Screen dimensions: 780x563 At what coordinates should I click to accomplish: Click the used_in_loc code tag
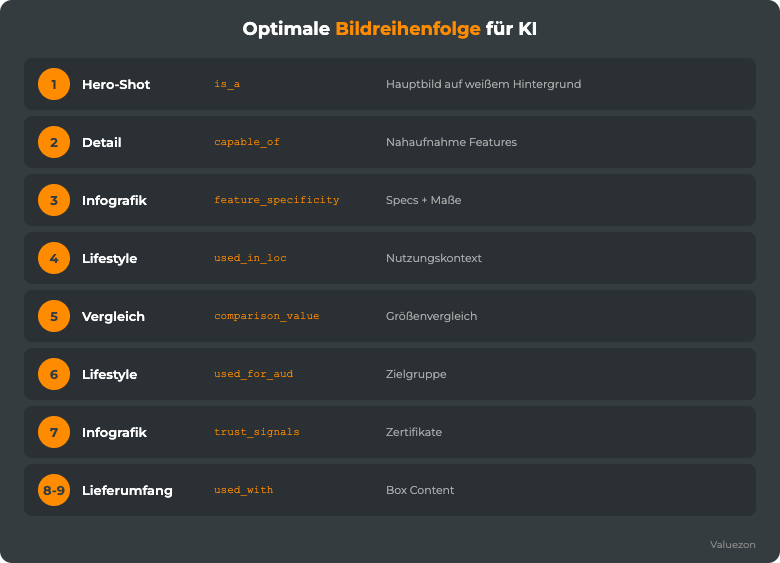(x=250, y=258)
